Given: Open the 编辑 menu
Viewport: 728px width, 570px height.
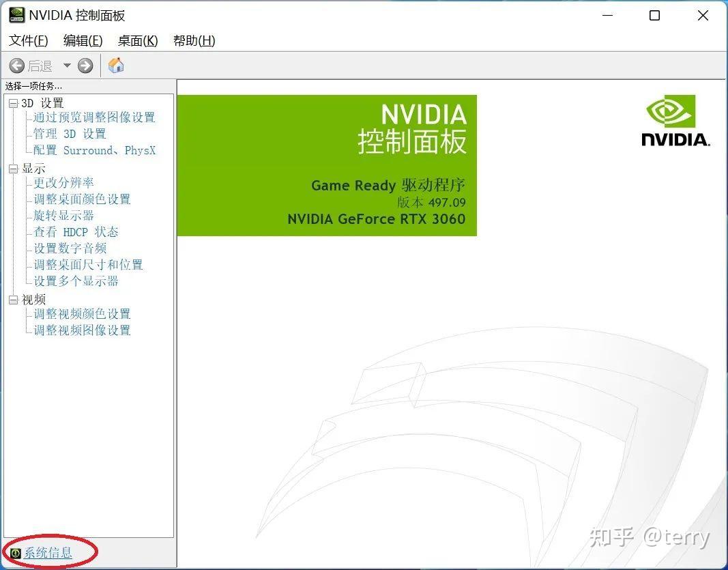Looking at the screenshot, I should click(x=82, y=41).
